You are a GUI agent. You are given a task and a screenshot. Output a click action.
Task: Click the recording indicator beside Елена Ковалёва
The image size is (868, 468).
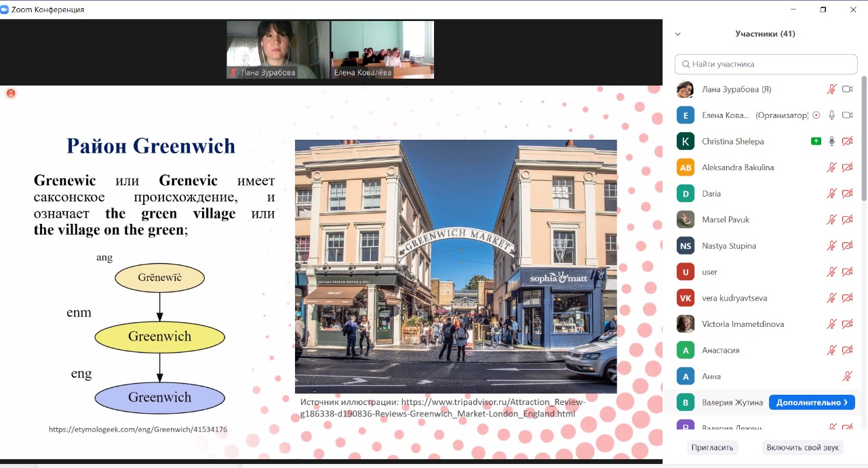click(x=816, y=115)
